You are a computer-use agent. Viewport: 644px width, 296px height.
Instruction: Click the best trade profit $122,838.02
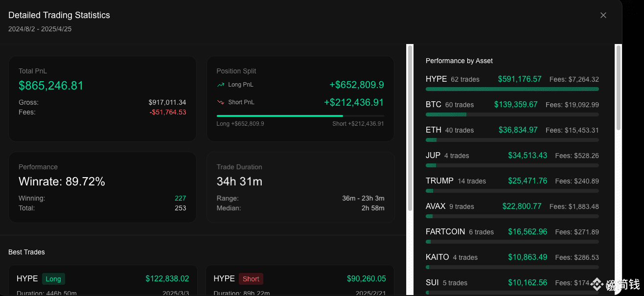click(x=167, y=278)
